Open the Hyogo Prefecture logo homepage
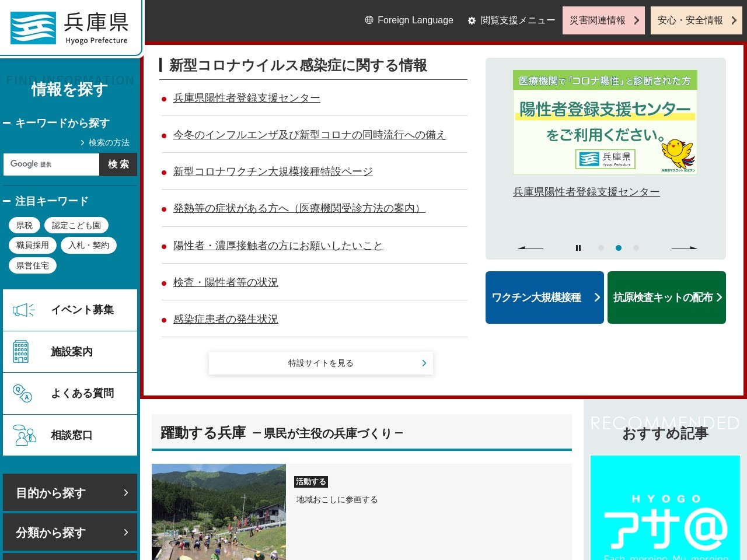 point(69,27)
